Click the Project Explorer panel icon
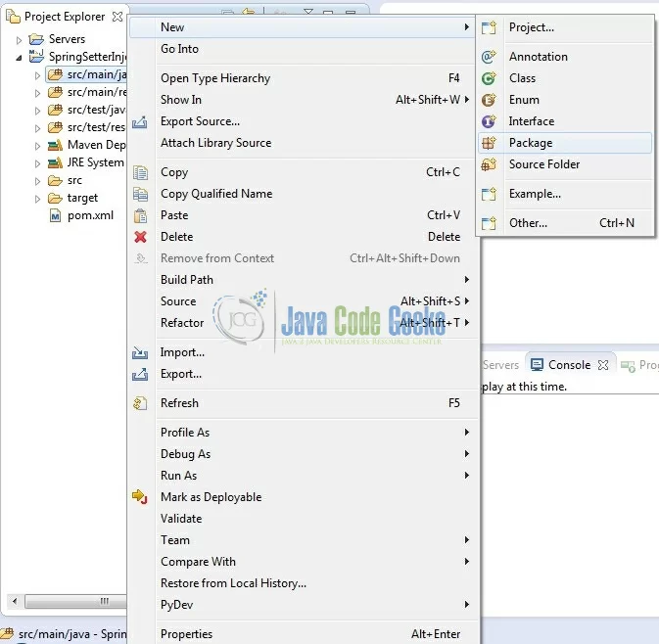 [13, 17]
